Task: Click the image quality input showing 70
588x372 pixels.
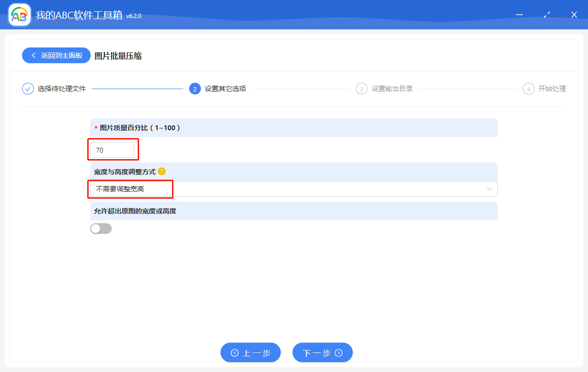Action: click(x=113, y=150)
